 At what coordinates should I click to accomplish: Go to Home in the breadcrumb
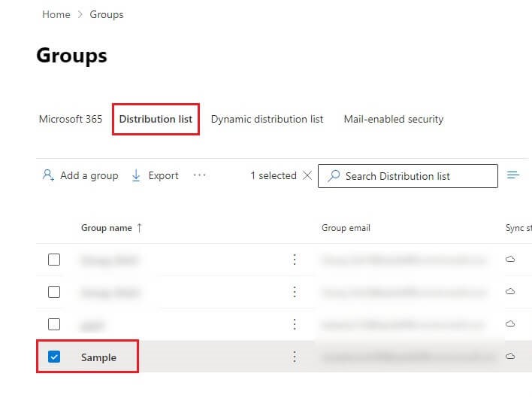coord(56,14)
